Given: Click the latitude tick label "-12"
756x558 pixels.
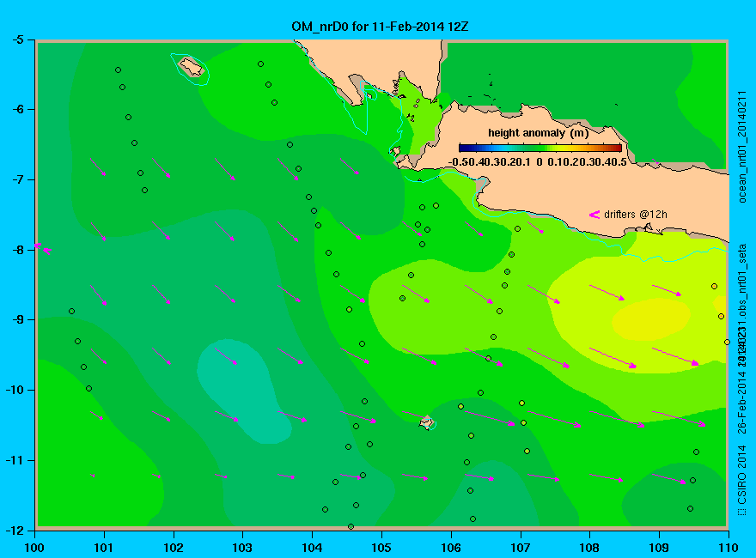Looking at the screenshot, I should (x=14, y=530).
